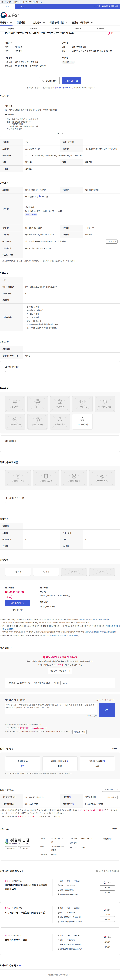Open the 토목 공사현장 반장 모집 listing

(16, 940)
